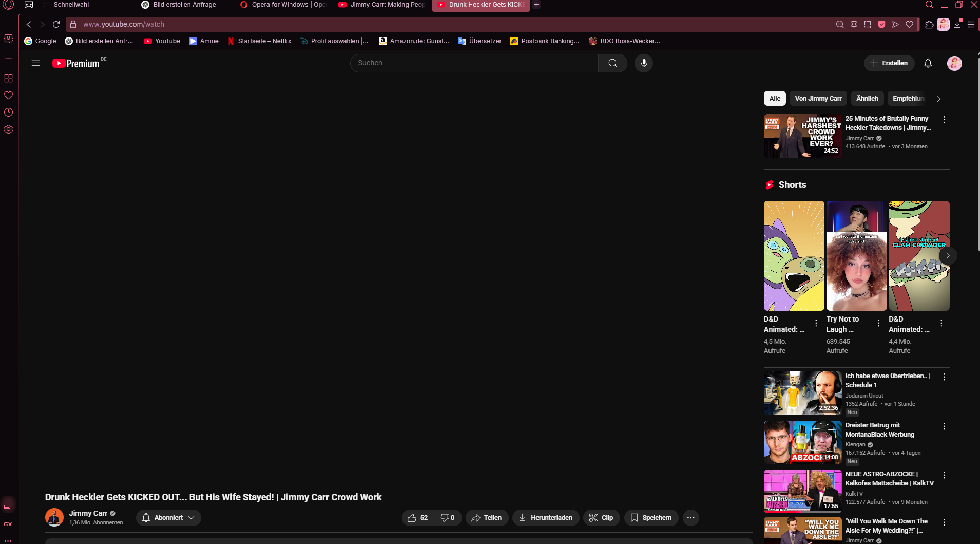980x544 pixels.
Task: Reload the page with the refresh icon
Action: pos(56,24)
